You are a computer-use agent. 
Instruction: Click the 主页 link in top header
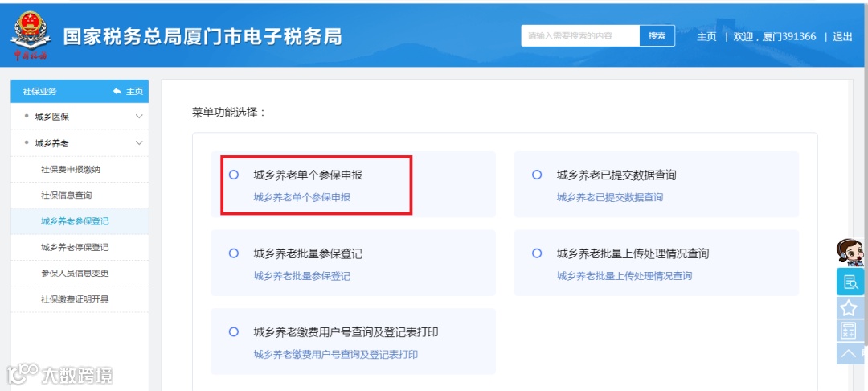[x=706, y=36]
